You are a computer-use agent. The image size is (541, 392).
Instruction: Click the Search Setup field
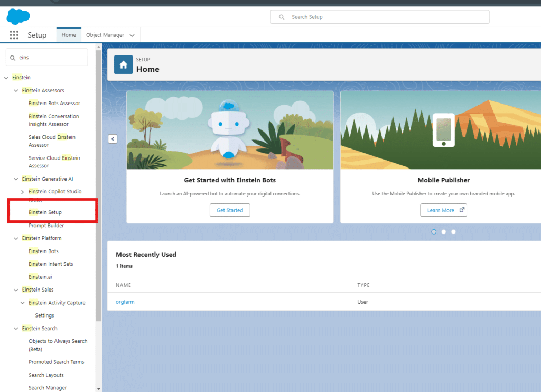tap(379, 17)
